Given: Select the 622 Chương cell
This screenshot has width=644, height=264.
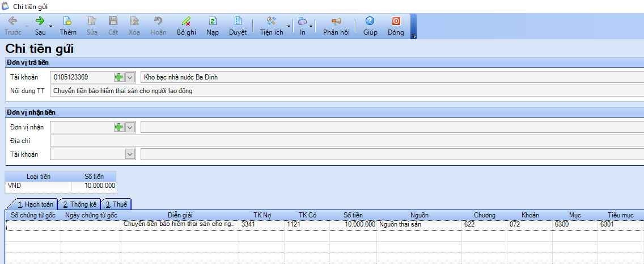Looking at the screenshot, I should (x=485, y=224).
